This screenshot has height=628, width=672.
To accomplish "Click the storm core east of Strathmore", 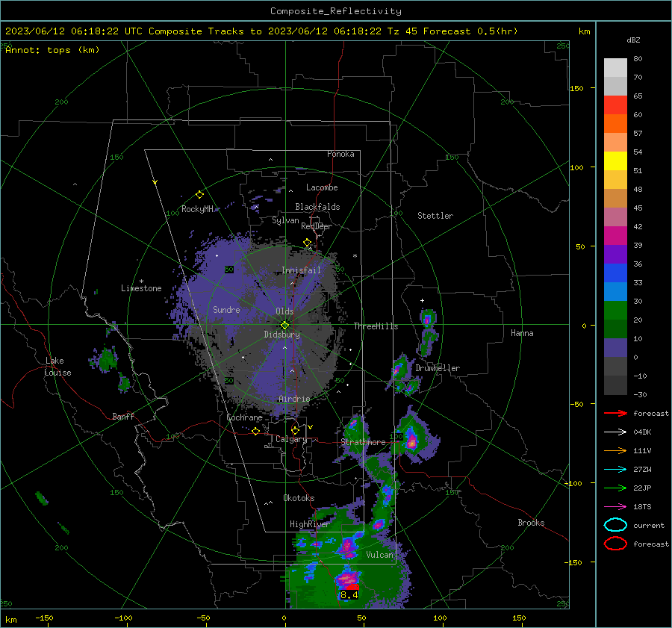I will click(x=412, y=441).
